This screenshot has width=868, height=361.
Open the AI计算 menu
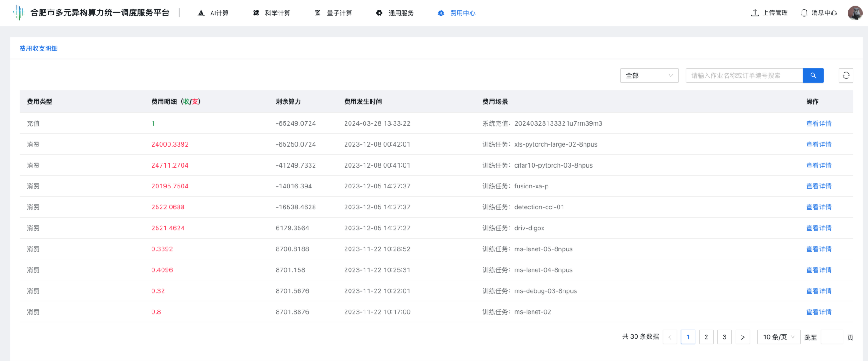(213, 13)
